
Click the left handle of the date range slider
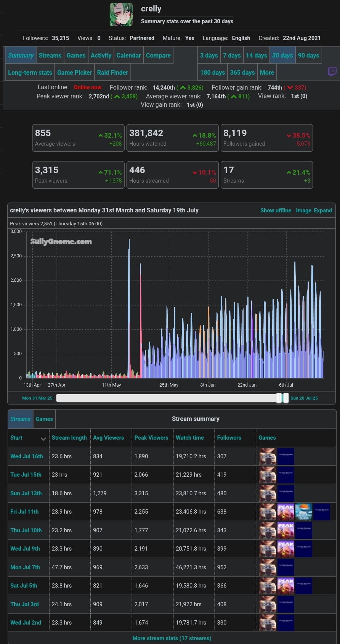point(279,398)
